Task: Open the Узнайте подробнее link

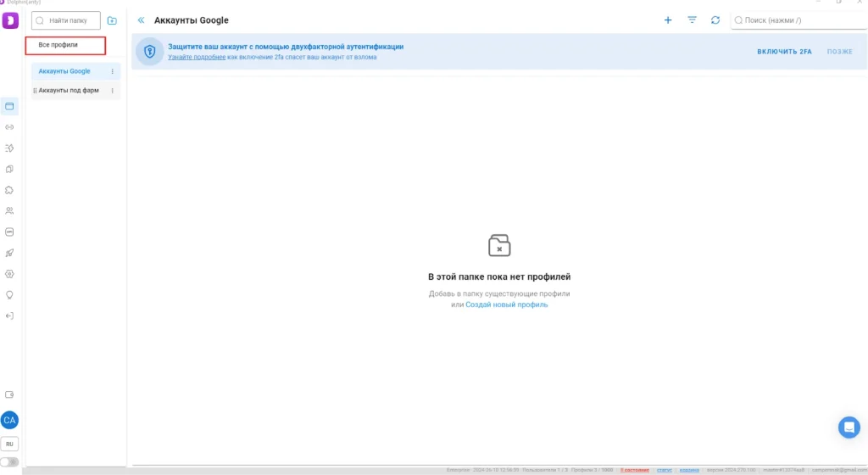Action: (197, 57)
